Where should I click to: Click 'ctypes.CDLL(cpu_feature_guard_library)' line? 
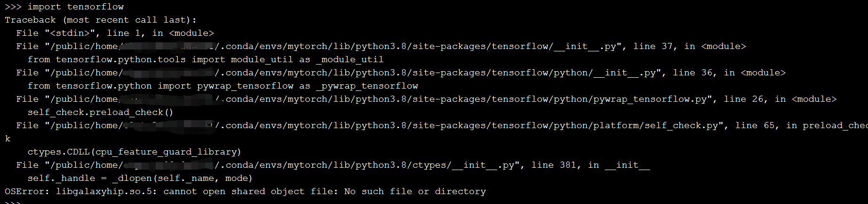coord(134,152)
